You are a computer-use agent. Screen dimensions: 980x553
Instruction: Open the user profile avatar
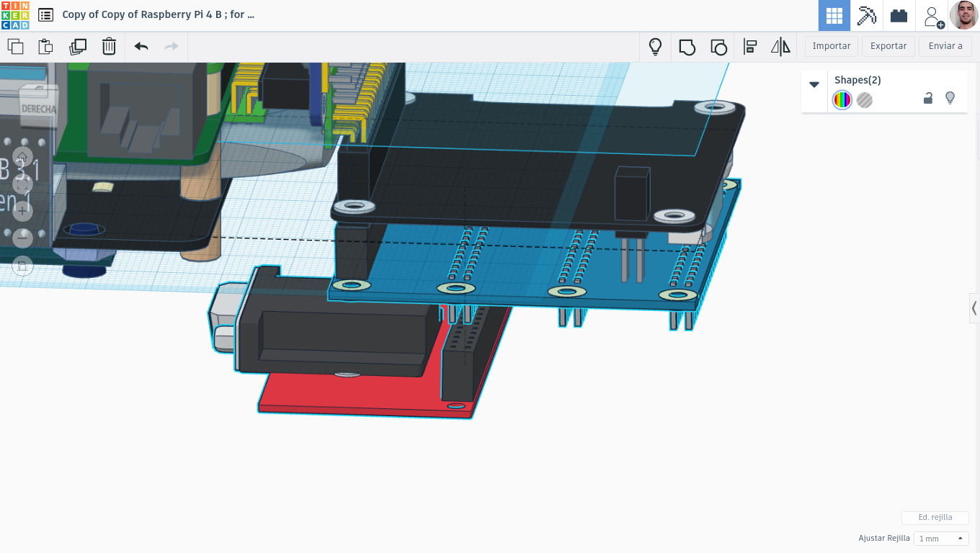pyautogui.click(x=963, y=15)
